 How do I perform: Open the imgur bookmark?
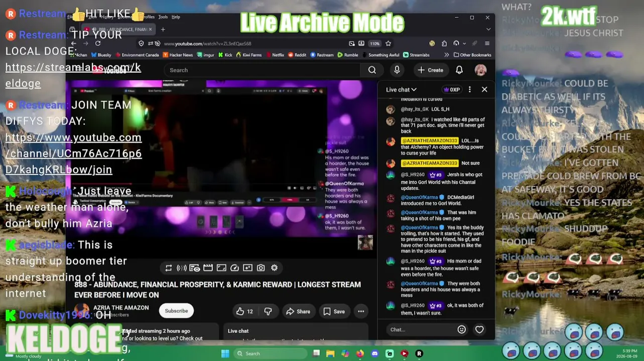206,55
